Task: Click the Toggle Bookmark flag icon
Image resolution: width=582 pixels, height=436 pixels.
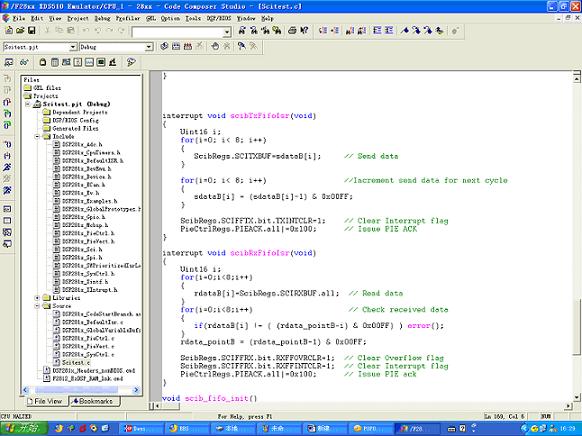Action: pyautogui.click(x=405, y=30)
